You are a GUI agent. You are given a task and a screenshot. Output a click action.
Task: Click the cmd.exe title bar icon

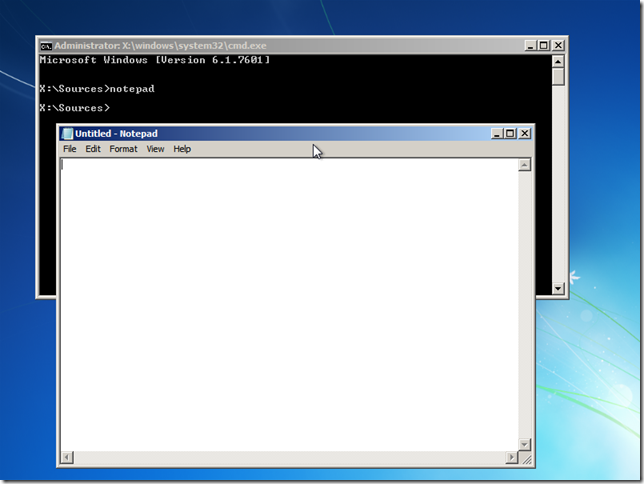pyautogui.click(x=46, y=46)
